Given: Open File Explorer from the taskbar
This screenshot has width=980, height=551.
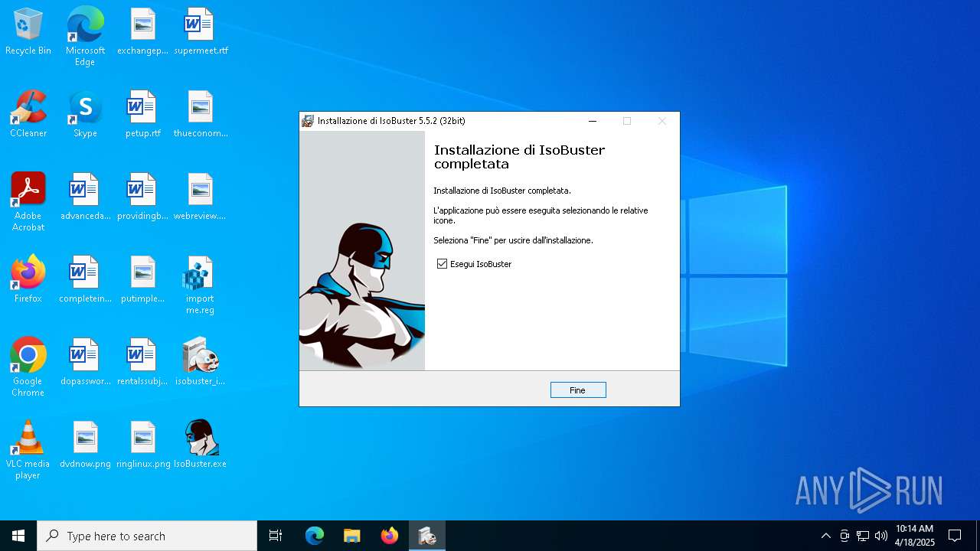Looking at the screenshot, I should 352,536.
